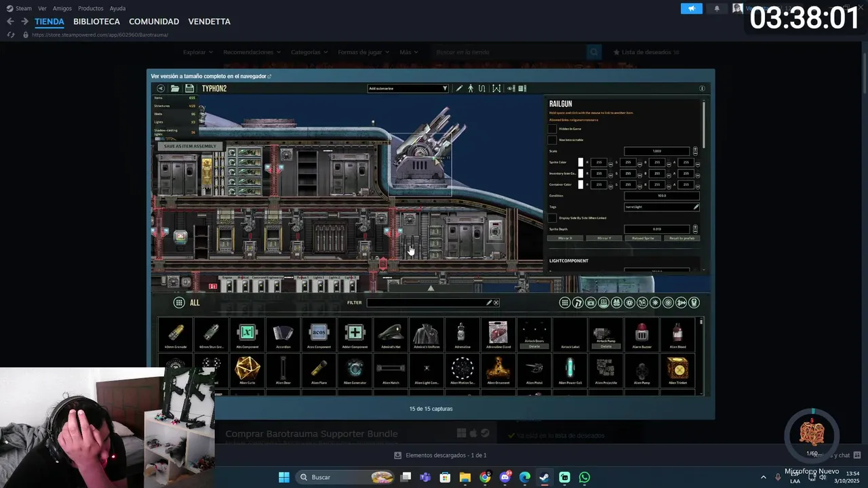Click the Steam profile avatar

(737, 9)
